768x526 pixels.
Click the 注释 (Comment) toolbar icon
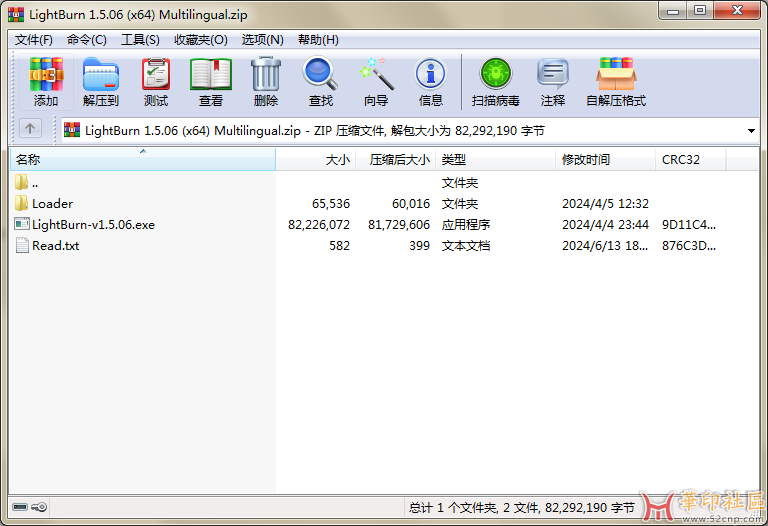point(553,74)
